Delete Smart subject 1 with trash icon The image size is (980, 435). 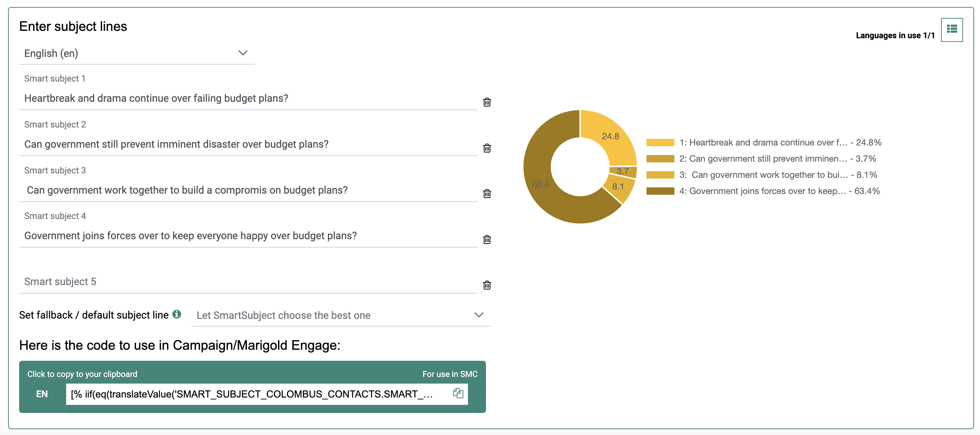pos(487,102)
